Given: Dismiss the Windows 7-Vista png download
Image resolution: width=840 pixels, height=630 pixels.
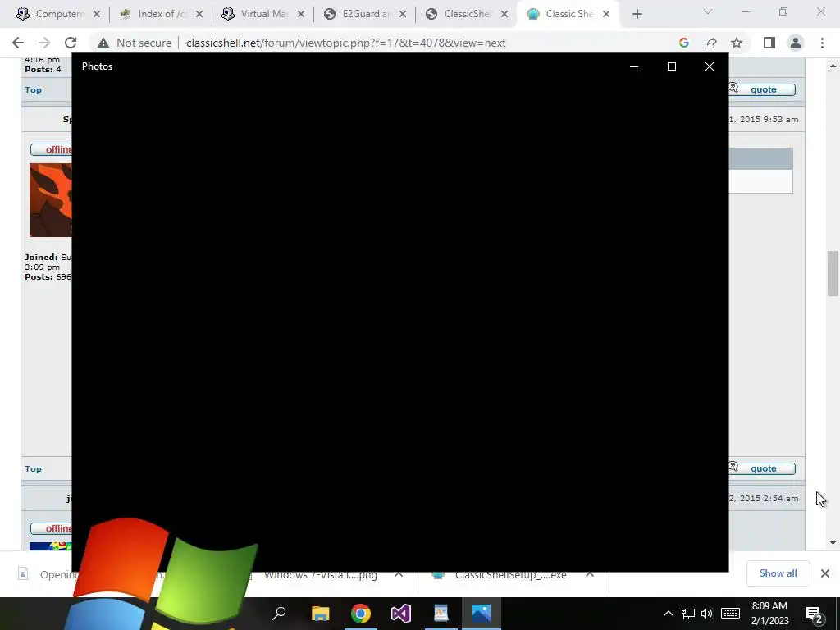Looking at the screenshot, I should [x=399, y=574].
